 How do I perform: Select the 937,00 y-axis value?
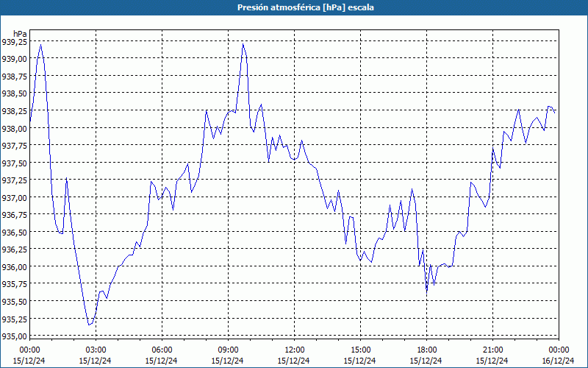point(14,197)
